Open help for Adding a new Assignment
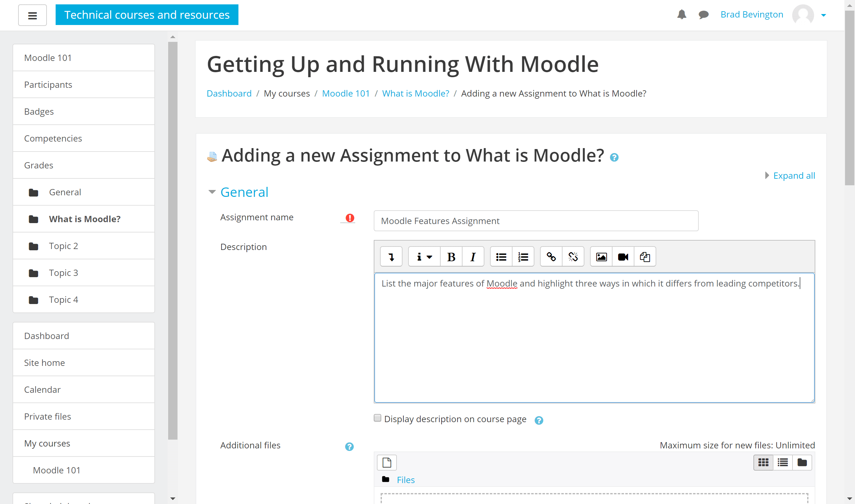The width and height of the screenshot is (855, 504). coord(614,157)
